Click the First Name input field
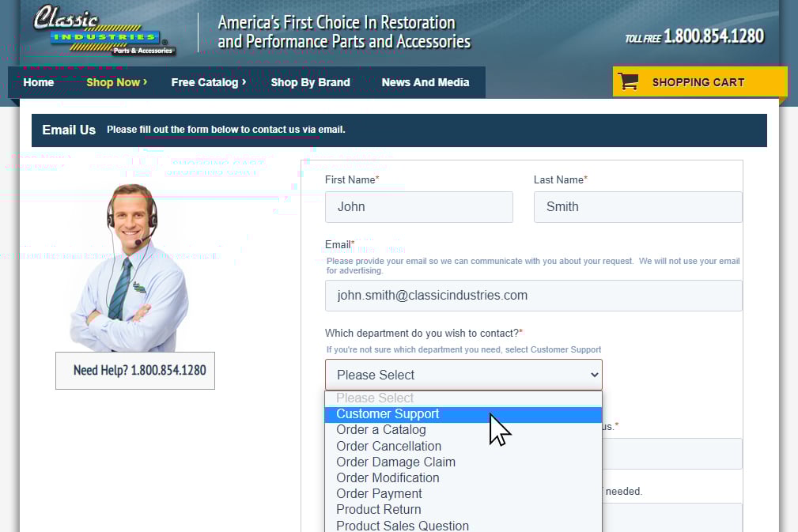The height and width of the screenshot is (532, 798). 419,207
